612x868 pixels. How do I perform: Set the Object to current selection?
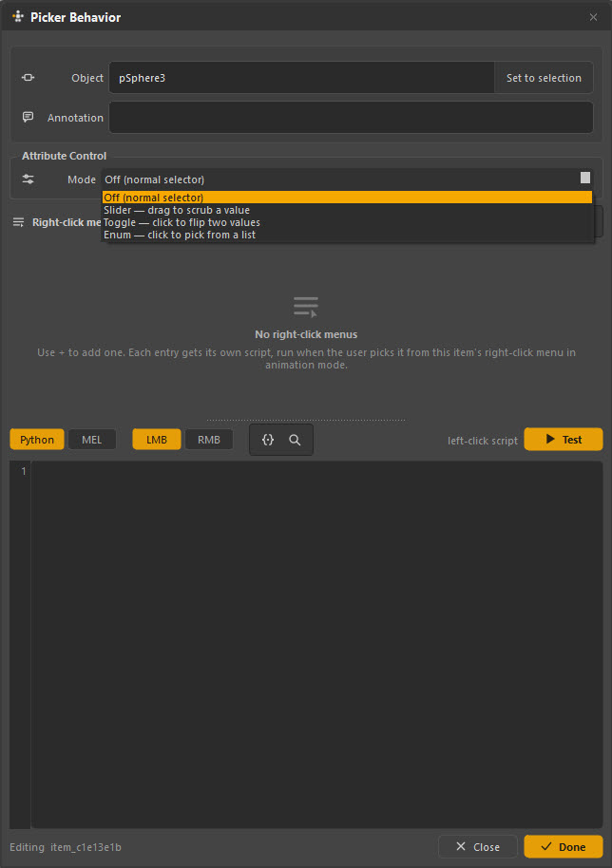coord(544,78)
